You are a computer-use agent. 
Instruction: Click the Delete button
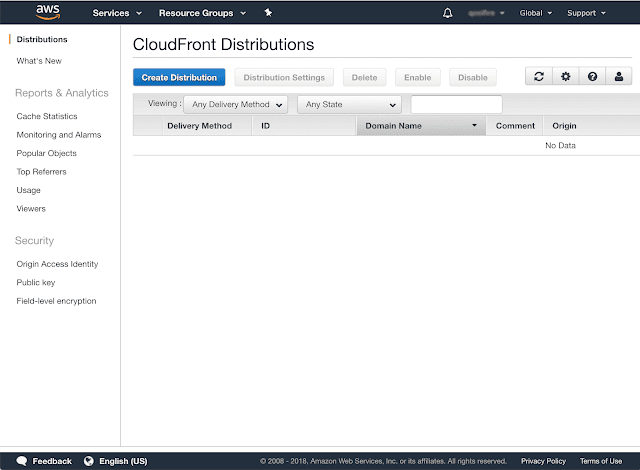click(364, 77)
